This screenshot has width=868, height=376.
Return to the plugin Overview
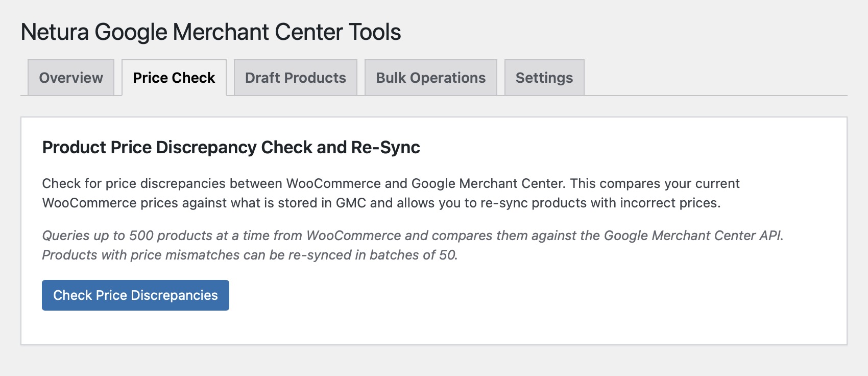pyautogui.click(x=70, y=78)
